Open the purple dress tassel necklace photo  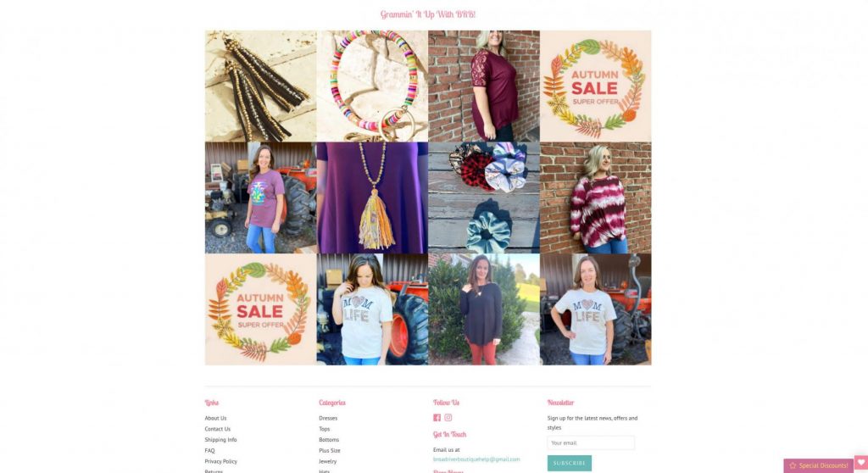(x=373, y=198)
